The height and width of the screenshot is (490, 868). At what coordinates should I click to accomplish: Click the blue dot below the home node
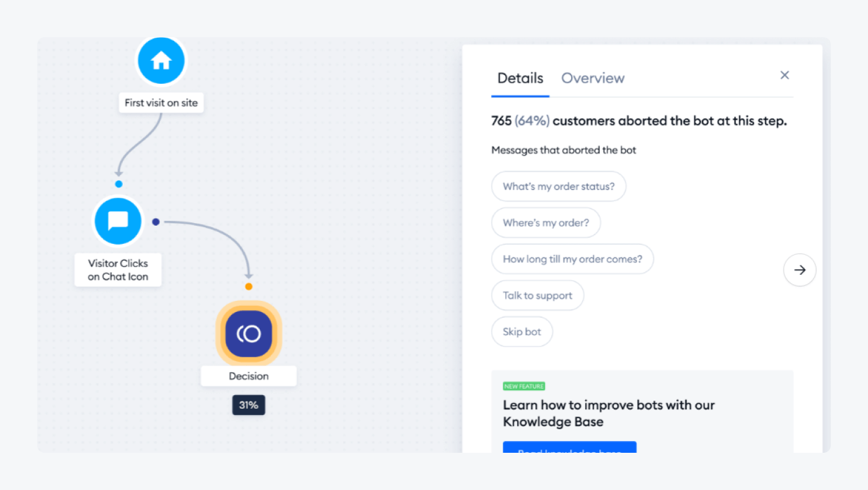[118, 184]
